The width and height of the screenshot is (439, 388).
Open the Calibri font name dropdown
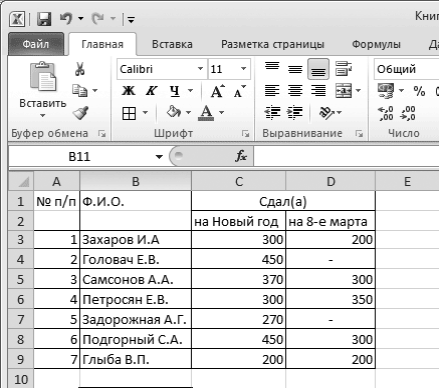[200, 69]
